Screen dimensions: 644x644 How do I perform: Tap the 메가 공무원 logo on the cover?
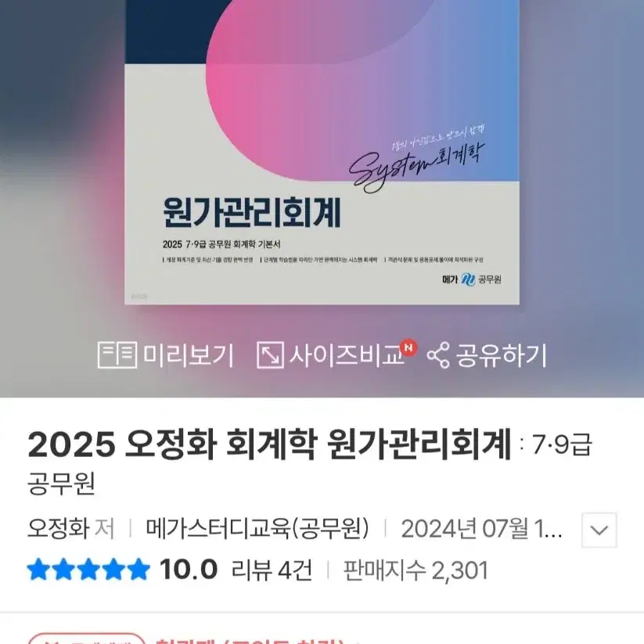(472, 279)
